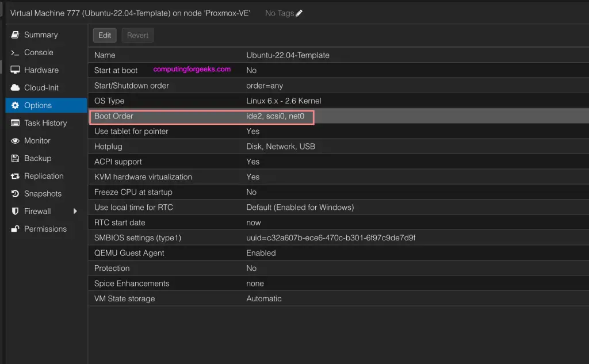589x364 pixels.
Task: View the Task History section
Action: point(46,123)
